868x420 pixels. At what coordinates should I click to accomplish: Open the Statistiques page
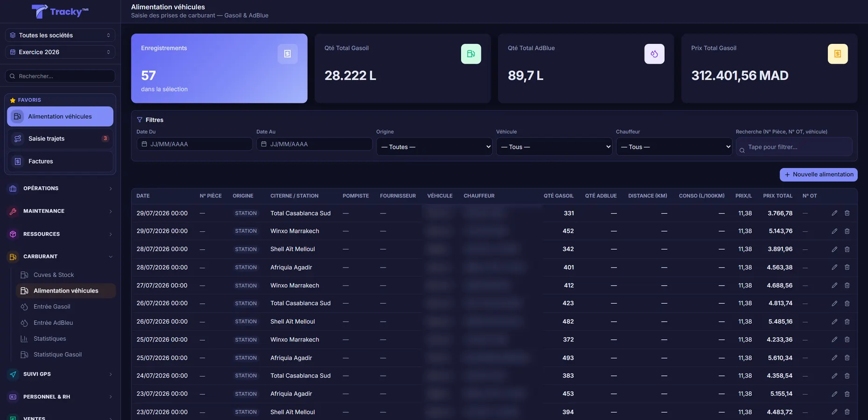coord(65,339)
